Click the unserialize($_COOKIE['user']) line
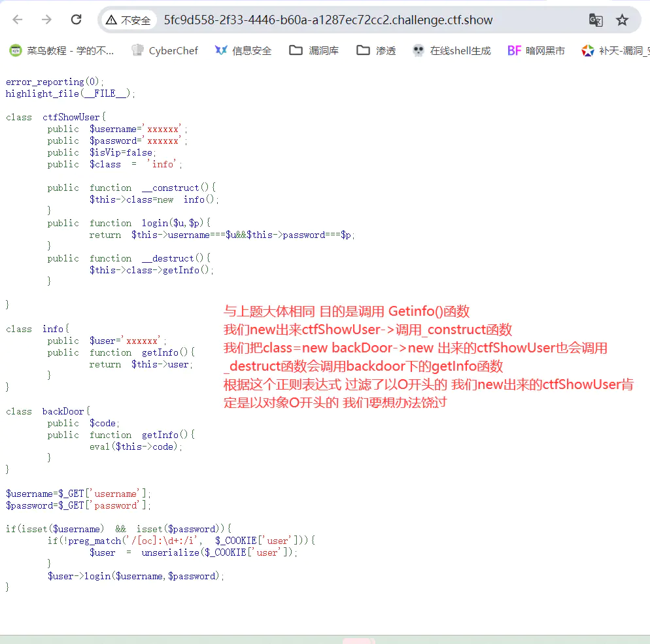The height and width of the screenshot is (644, 650). (194, 553)
